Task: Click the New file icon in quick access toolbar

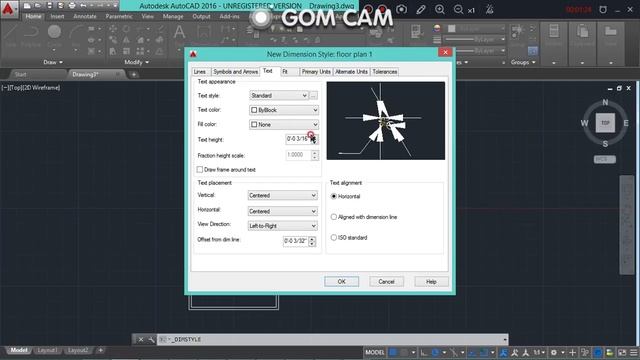Action: (27, 6)
